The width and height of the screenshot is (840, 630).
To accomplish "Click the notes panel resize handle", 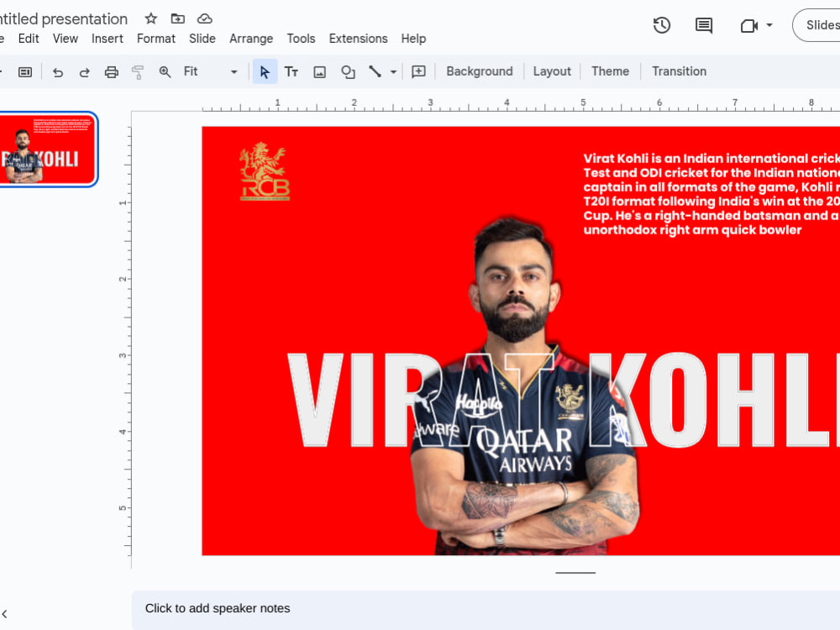I will point(575,573).
